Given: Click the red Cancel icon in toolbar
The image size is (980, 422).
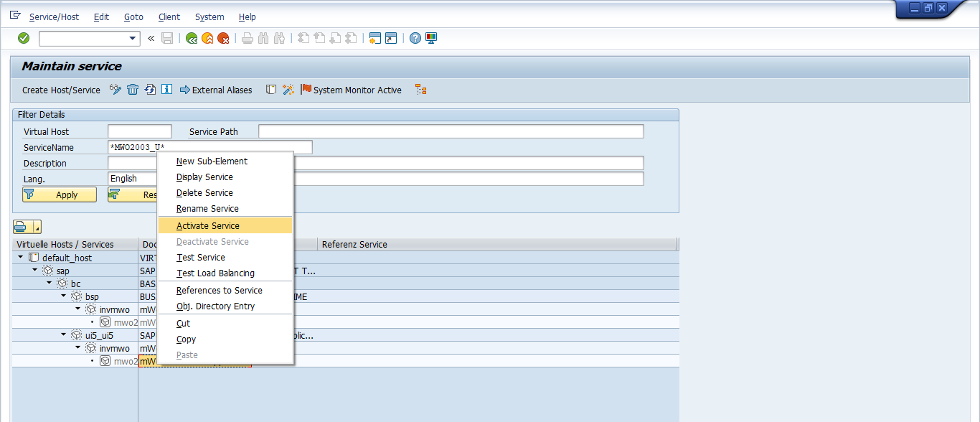Looking at the screenshot, I should tap(223, 39).
